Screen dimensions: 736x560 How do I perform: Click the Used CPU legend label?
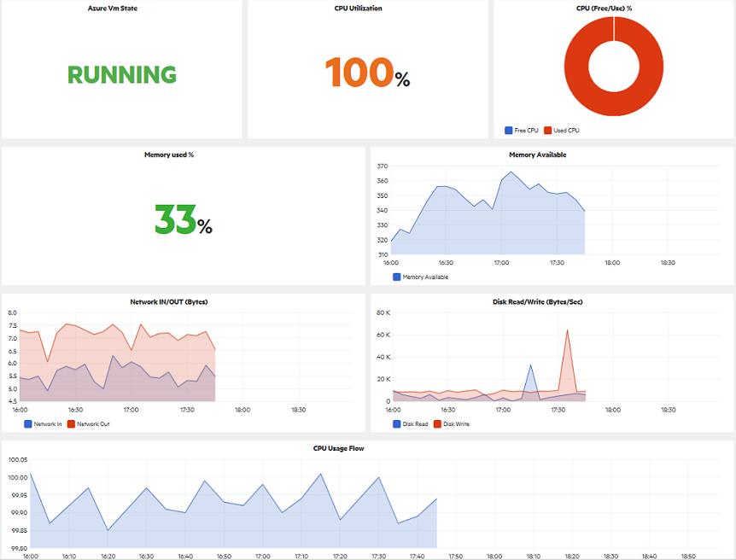pyautogui.click(x=566, y=131)
